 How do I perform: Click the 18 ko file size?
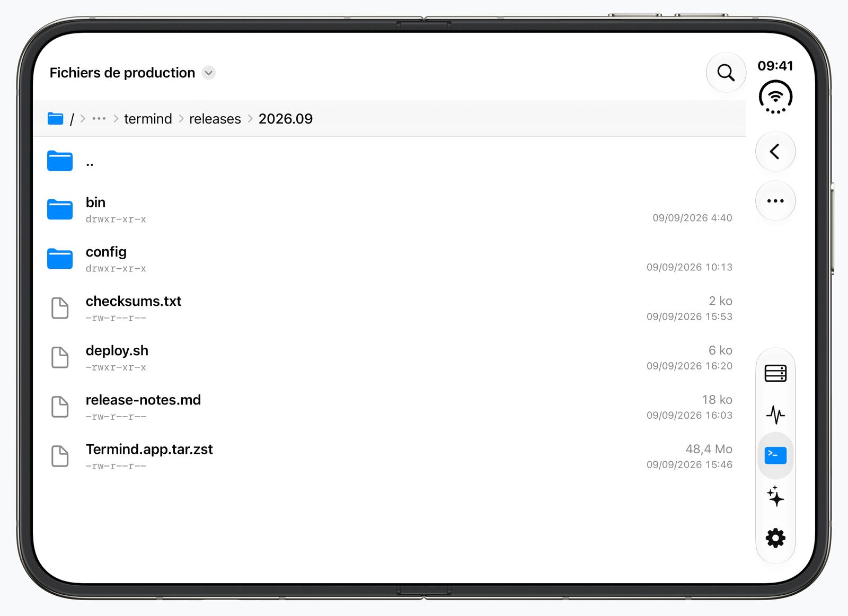[x=717, y=400]
